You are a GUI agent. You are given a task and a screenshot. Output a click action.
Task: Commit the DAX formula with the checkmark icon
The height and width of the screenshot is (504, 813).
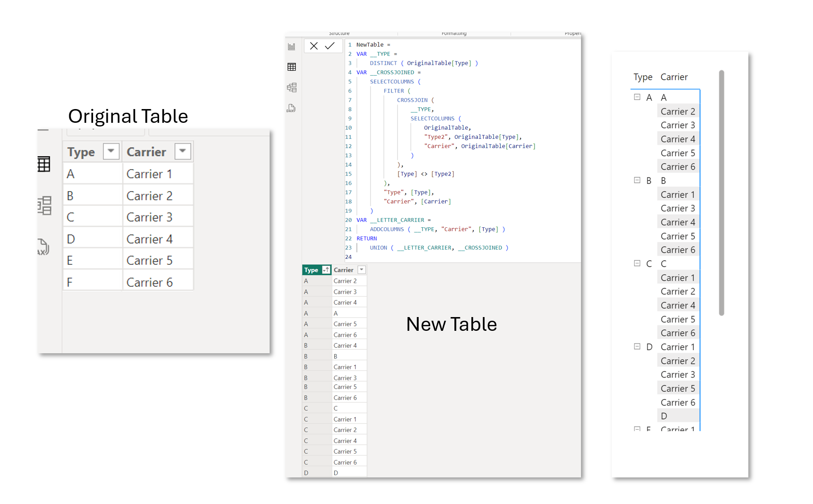tap(330, 46)
